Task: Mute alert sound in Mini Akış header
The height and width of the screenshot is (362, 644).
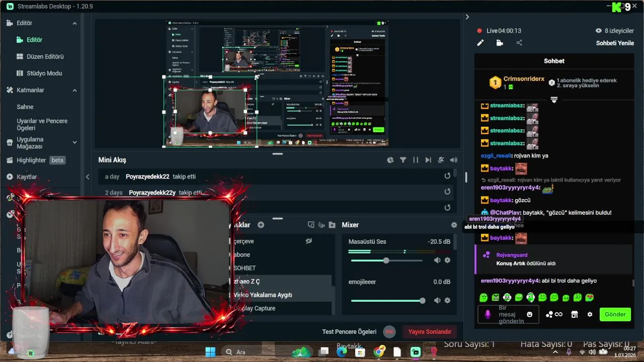Action: point(454,160)
